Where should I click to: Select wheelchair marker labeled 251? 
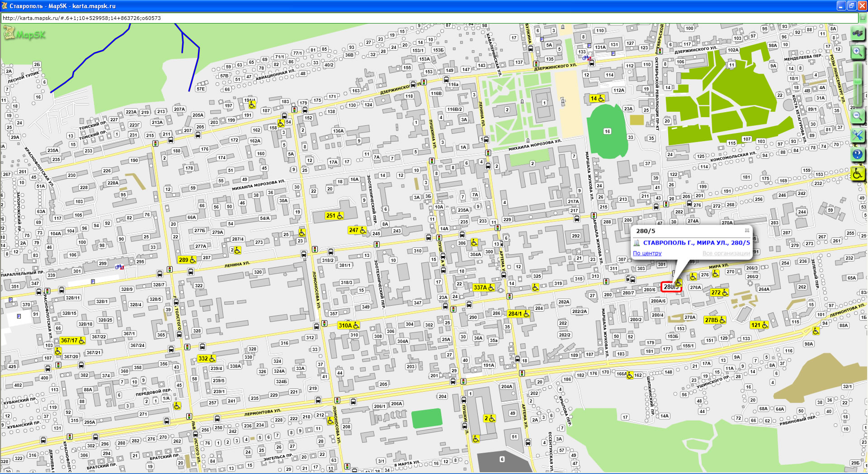click(x=335, y=216)
